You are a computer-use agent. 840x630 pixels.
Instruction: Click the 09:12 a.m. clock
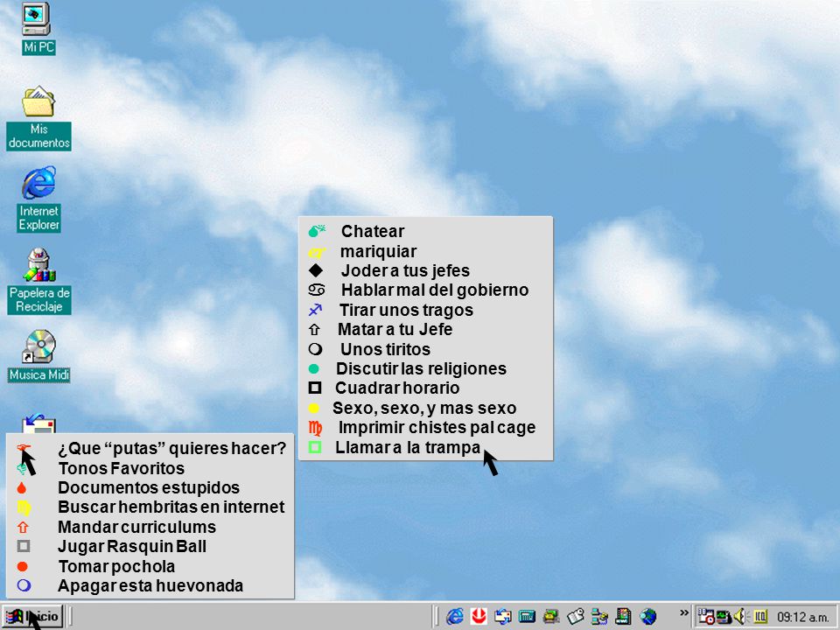[x=802, y=617]
